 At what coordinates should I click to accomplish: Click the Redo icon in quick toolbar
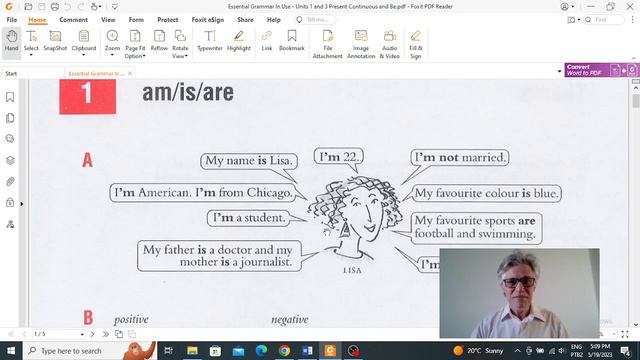click(x=81, y=7)
